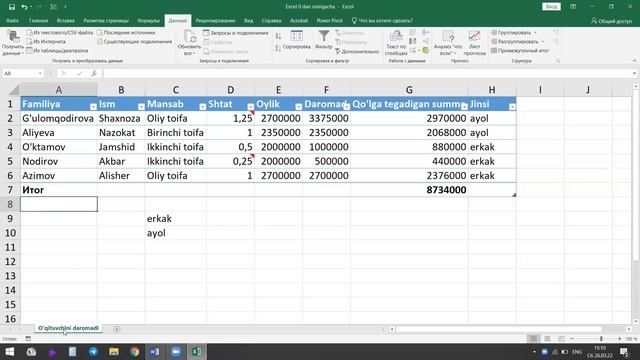Import from text/CSV file
Viewport: 640px width, 360px height.
point(60,32)
